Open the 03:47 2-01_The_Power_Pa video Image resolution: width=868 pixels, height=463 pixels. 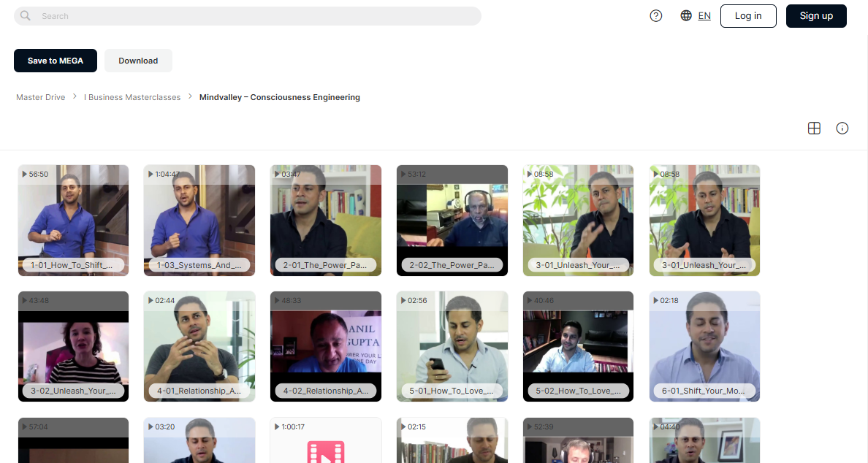pos(326,220)
